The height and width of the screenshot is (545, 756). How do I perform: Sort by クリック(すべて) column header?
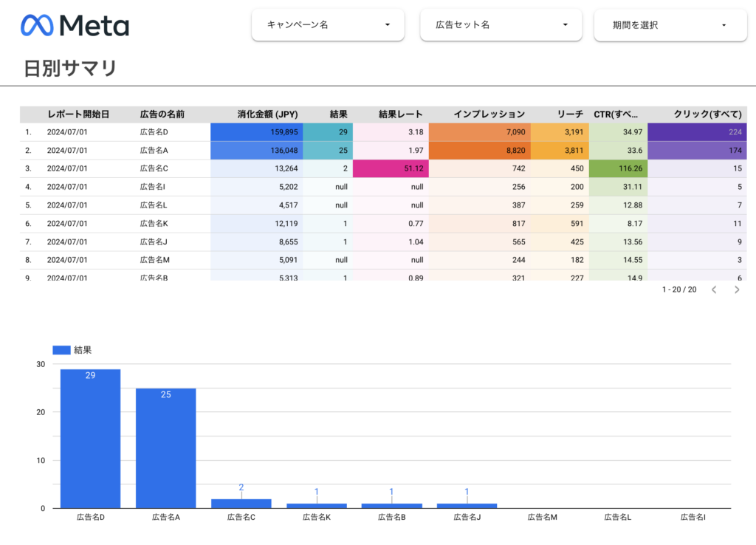pos(707,114)
